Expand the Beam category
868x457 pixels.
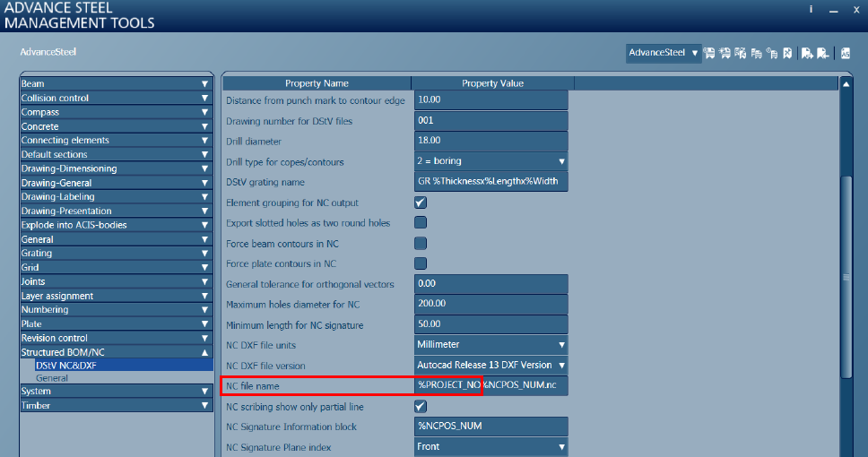tap(117, 83)
